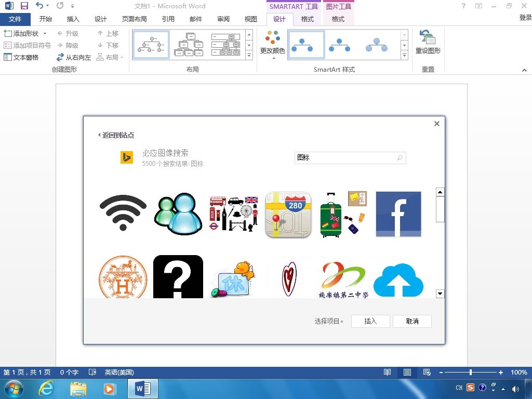Expand the layouts gallery more arrow

click(249, 55)
